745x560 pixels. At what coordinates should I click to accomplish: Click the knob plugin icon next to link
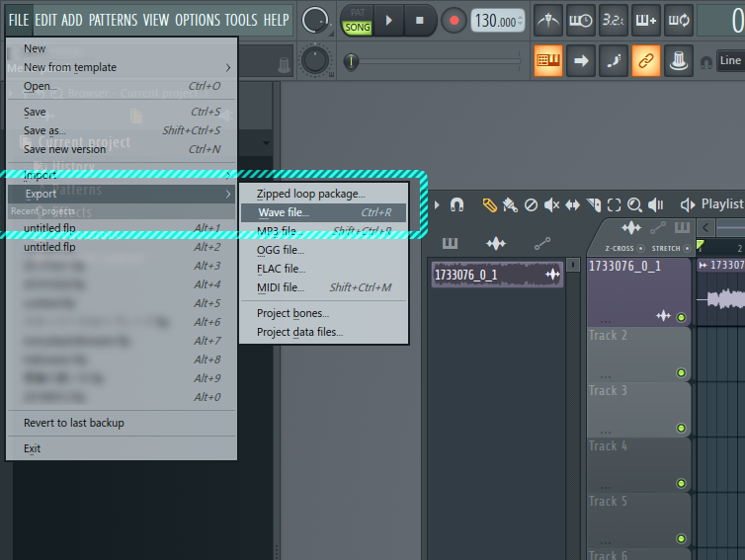(679, 60)
